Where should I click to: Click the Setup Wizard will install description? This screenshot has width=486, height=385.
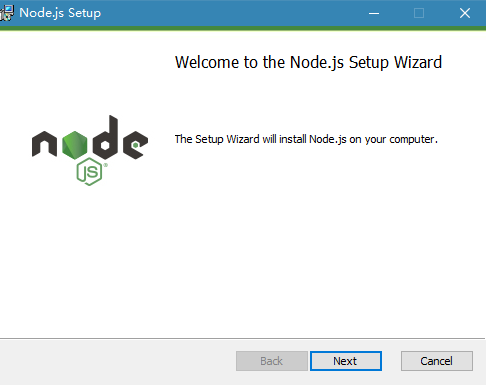(x=306, y=139)
